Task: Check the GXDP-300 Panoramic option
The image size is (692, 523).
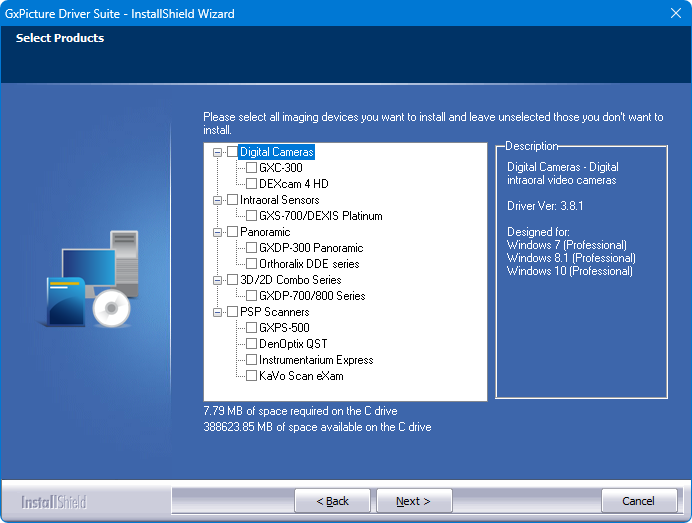Action: pyautogui.click(x=251, y=248)
